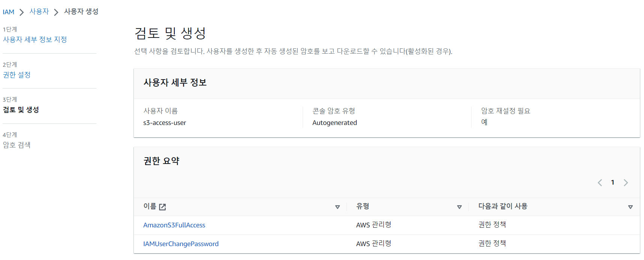Click the 이름 column header
Viewport: 644px width, 260px height.
(150, 206)
